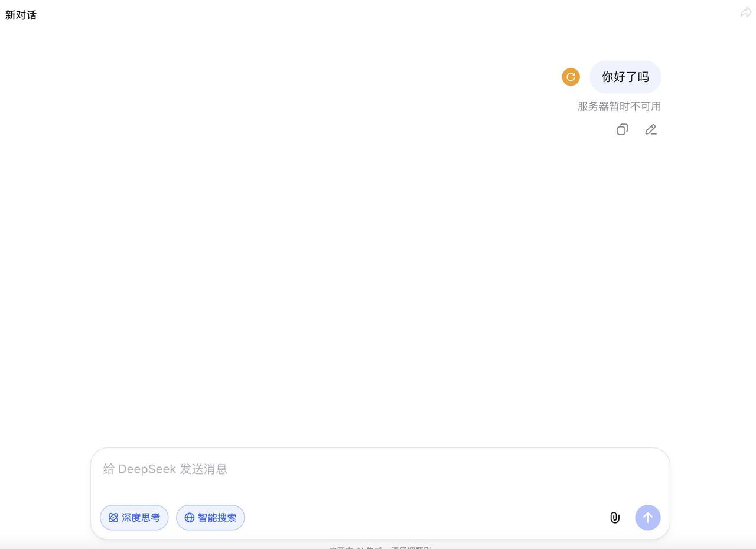Attach a file with the paperclip icon

click(x=615, y=518)
